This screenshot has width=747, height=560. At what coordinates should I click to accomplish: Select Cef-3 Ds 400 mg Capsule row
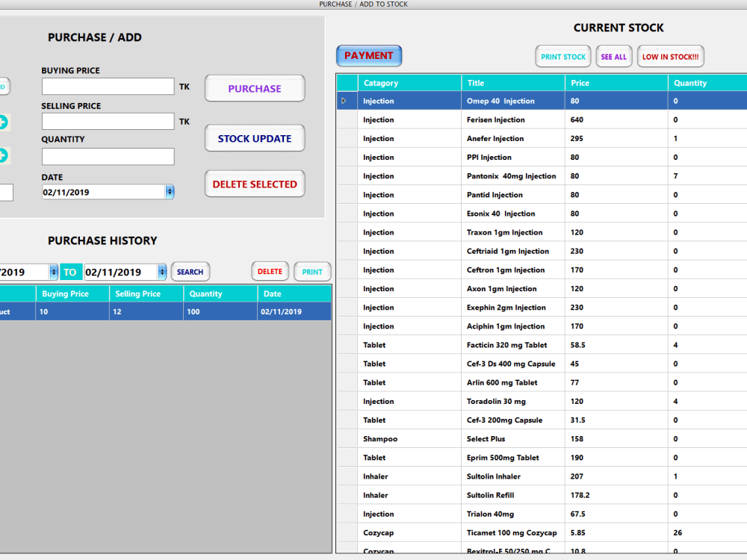click(x=542, y=364)
